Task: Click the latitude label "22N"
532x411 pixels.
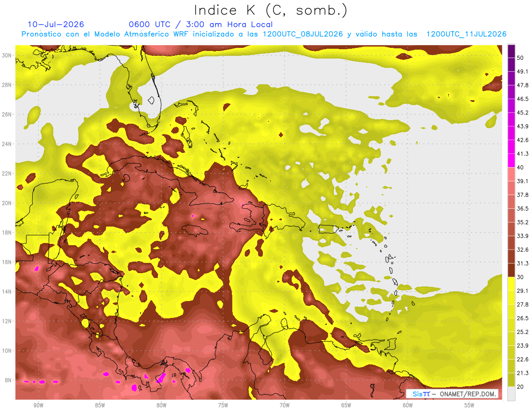Action: point(6,173)
